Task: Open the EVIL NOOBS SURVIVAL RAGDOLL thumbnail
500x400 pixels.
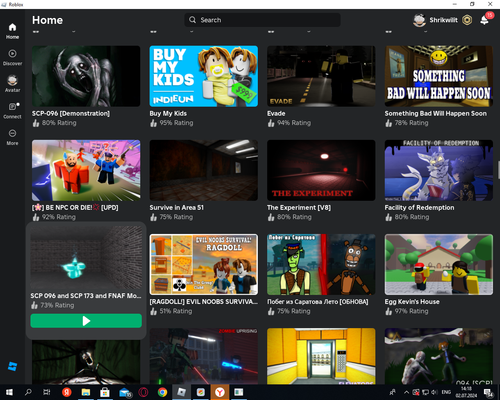Action: click(x=204, y=264)
